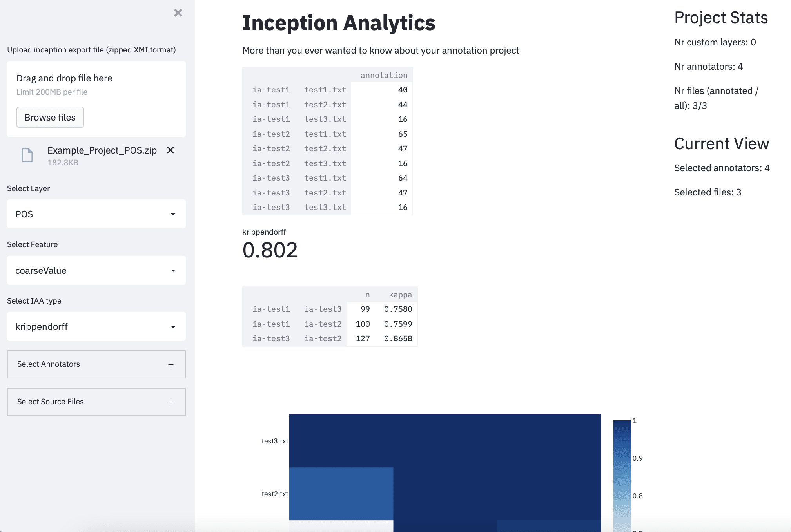Open the POS layer selector
Screen dimensions: 791x532
[x=96, y=214]
